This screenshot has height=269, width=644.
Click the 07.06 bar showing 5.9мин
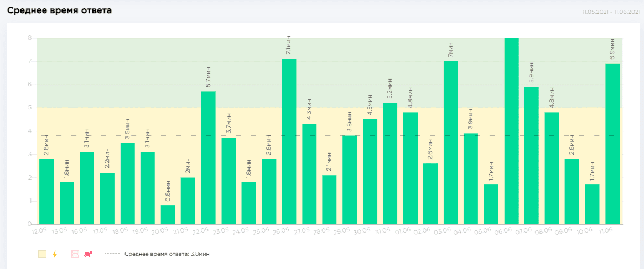coord(532,155)
